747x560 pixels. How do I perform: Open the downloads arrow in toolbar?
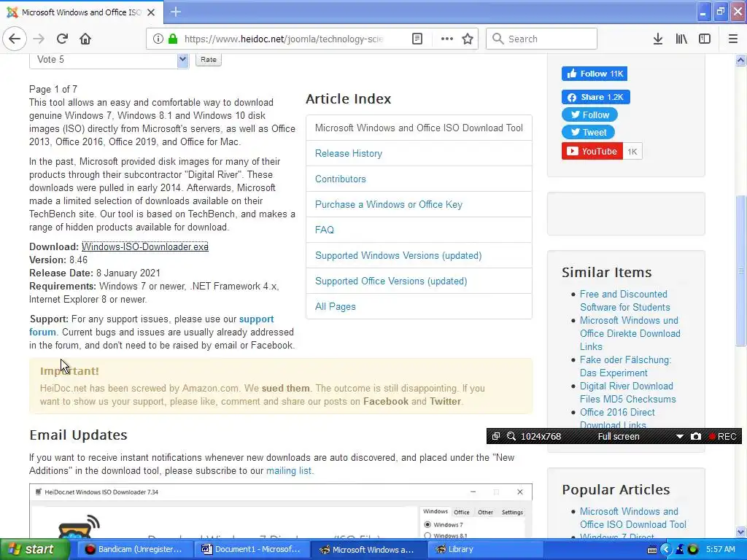(x=658, y=39)
